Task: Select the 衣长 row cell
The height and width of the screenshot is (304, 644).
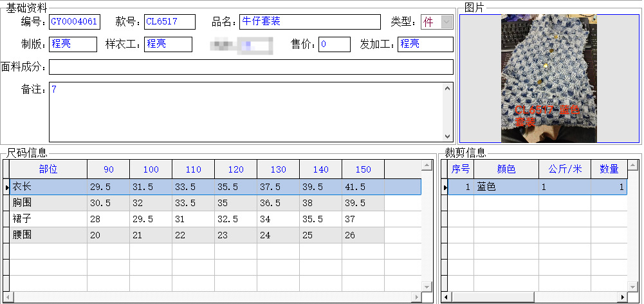Action: point(48,187)
